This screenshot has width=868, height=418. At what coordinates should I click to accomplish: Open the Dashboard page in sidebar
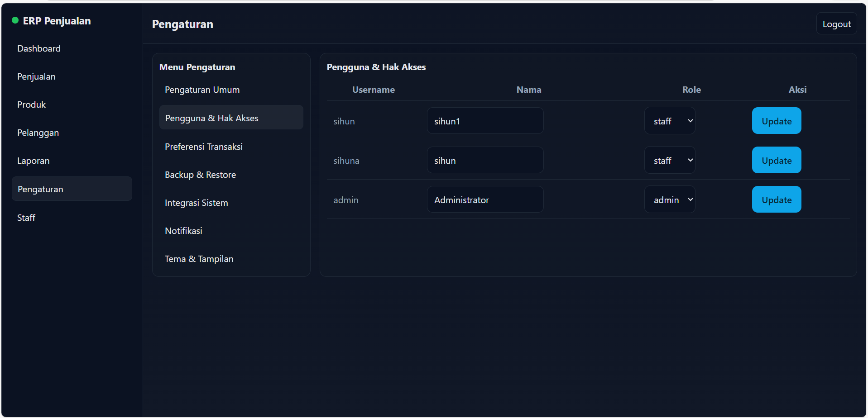(39, 48)
